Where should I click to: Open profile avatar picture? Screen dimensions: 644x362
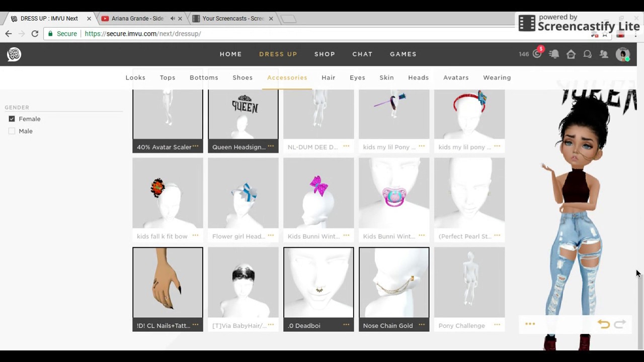[x=623, y=54]
